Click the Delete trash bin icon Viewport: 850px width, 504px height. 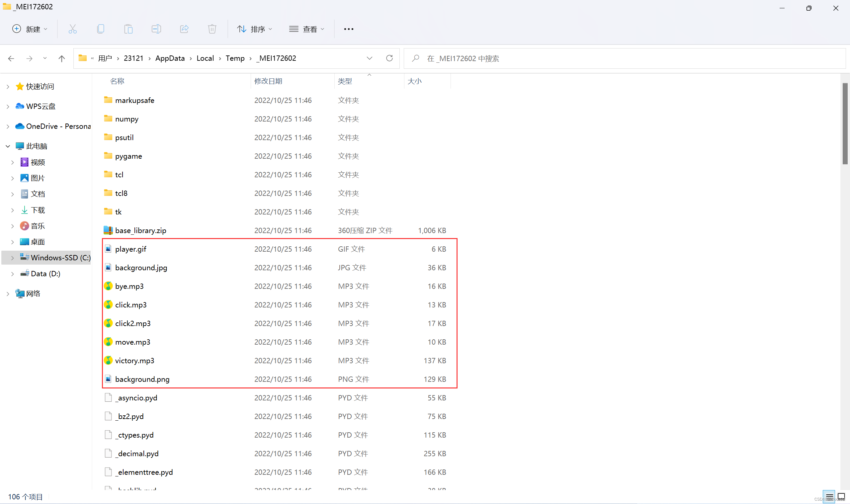coord(212,29)
